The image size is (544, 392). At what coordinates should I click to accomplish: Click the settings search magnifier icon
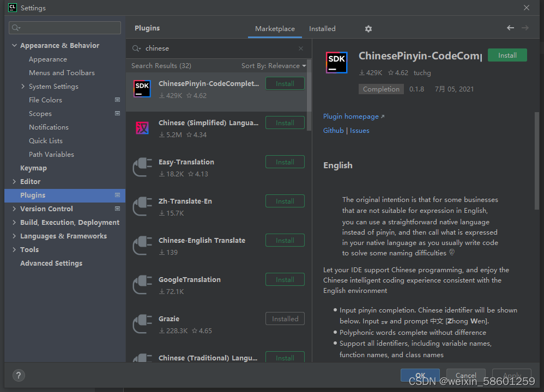[x=16, y=28]
